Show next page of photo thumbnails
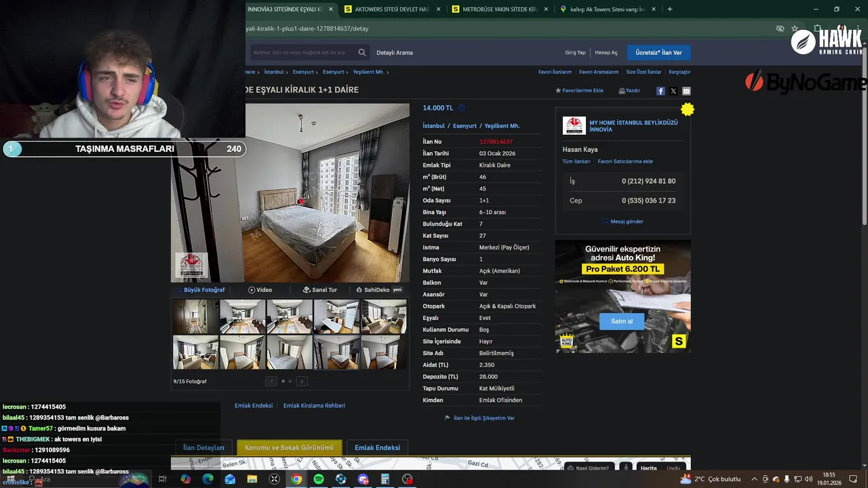 coord(302,381)
